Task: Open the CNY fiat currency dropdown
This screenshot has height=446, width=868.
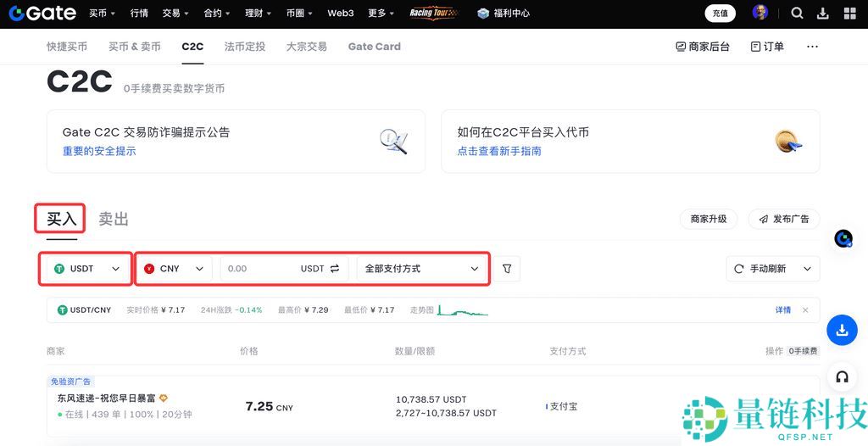Action: [x=174, y=269]
